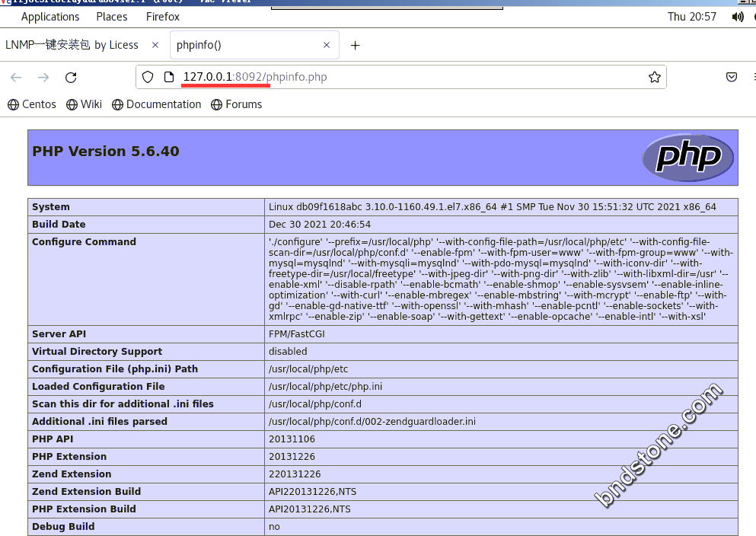Go back with the browser back arrow
The image size is (756, 536).
coord(16,78)
